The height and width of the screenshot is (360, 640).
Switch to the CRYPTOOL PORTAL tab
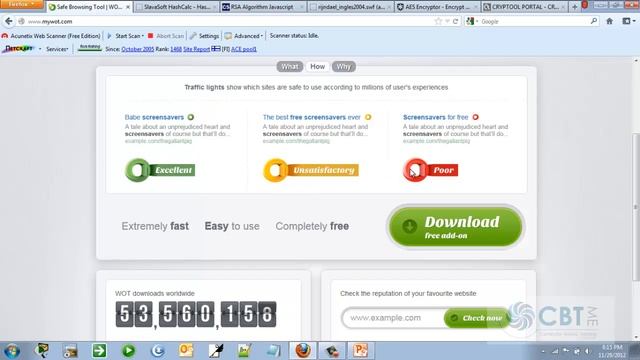[524, 7]
